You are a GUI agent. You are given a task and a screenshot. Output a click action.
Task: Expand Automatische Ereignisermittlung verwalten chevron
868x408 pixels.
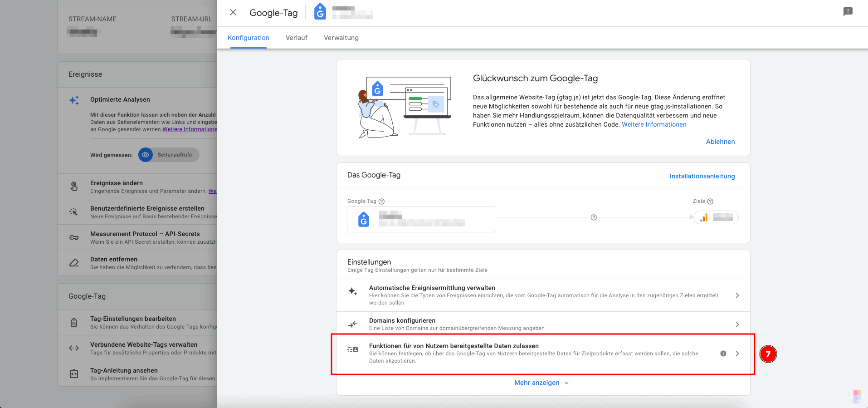[737, 295]
